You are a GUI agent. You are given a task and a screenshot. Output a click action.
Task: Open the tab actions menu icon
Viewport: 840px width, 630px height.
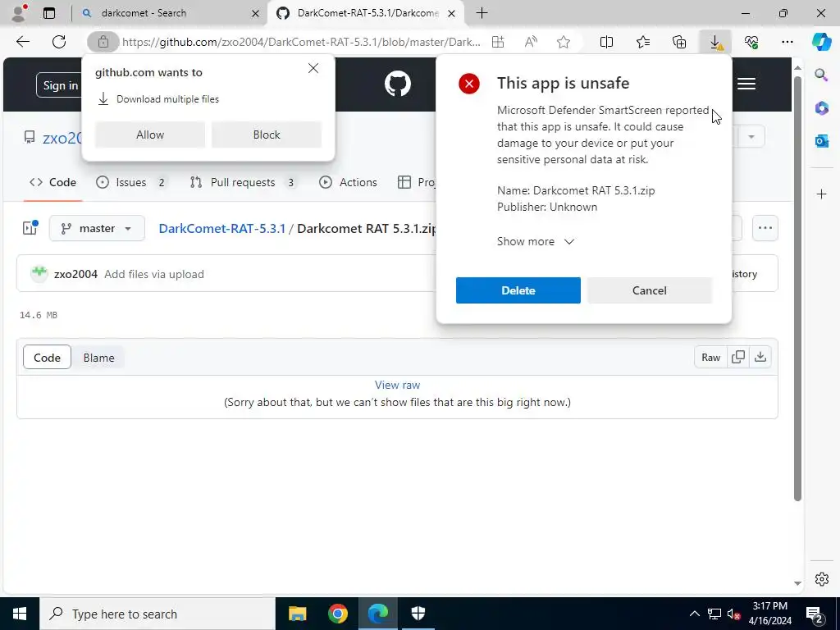click(49, 13)
